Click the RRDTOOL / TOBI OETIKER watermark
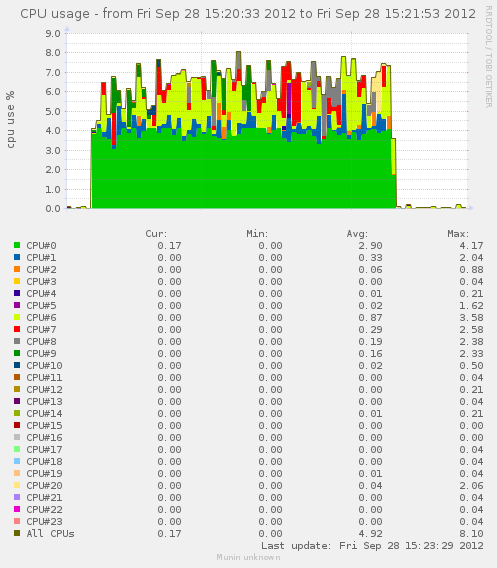The image size is (497, 568). [x=488, y=57]
